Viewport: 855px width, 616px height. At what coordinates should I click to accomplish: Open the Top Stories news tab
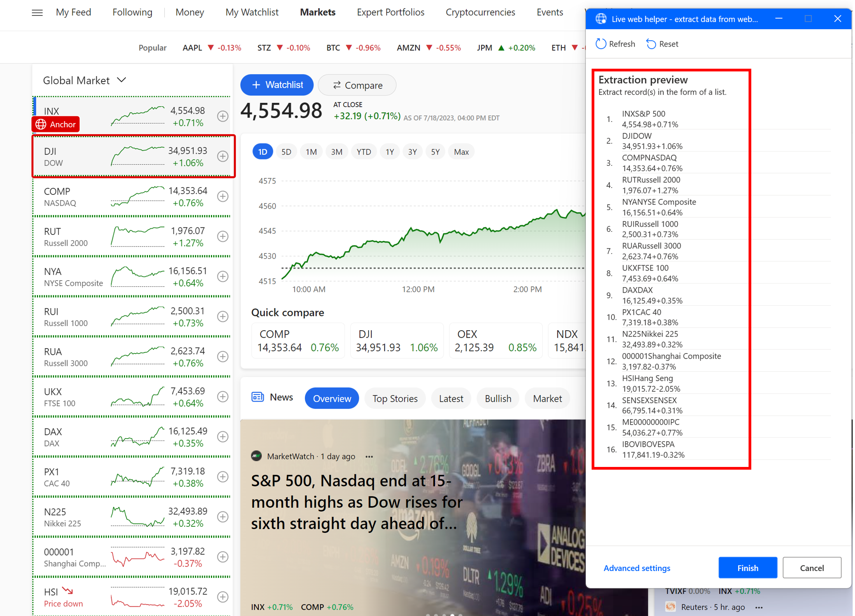tap(395, 398)
